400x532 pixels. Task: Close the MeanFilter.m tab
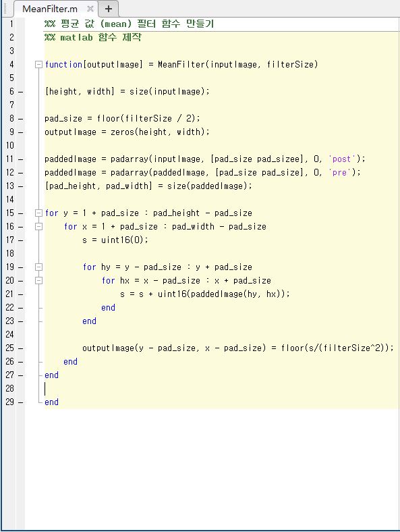point(90,9)
